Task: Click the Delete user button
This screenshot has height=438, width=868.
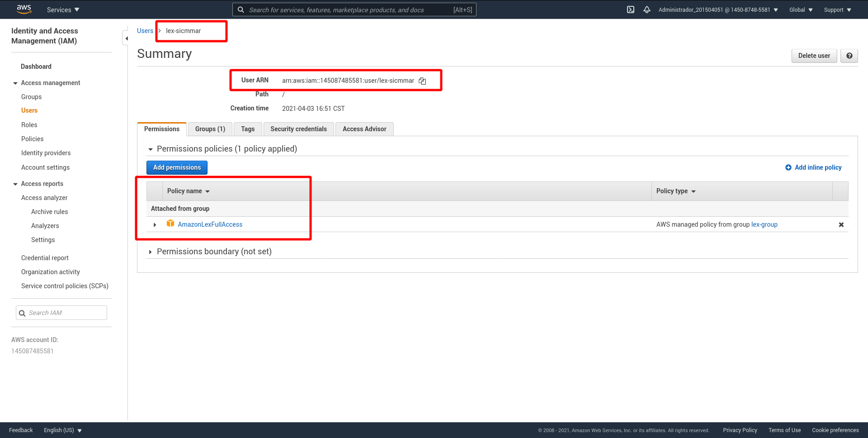Action: [x=814, y=56]
